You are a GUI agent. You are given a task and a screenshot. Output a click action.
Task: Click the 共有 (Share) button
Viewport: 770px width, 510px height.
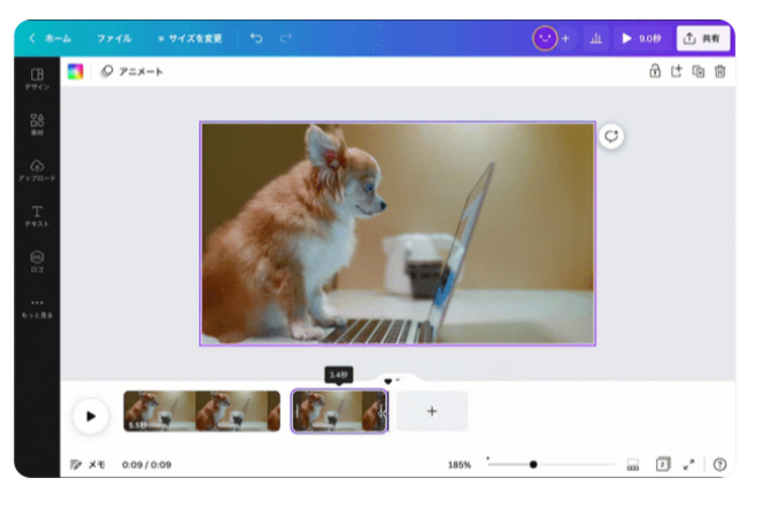click(703, 38)
